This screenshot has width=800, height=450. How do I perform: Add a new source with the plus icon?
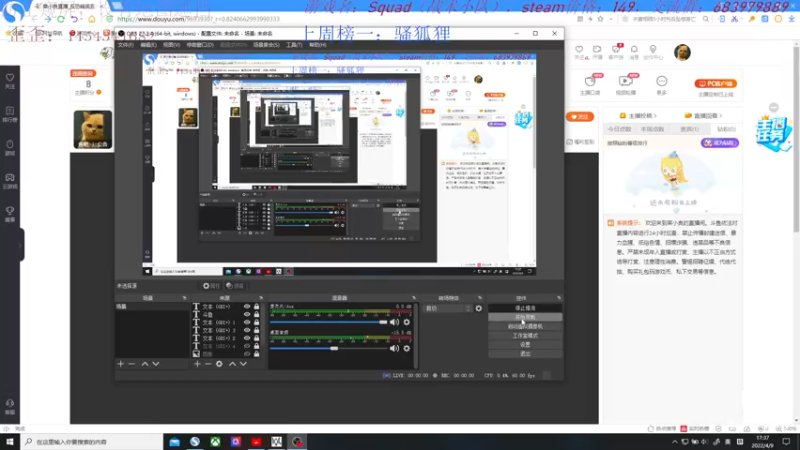tap(197, 364)
